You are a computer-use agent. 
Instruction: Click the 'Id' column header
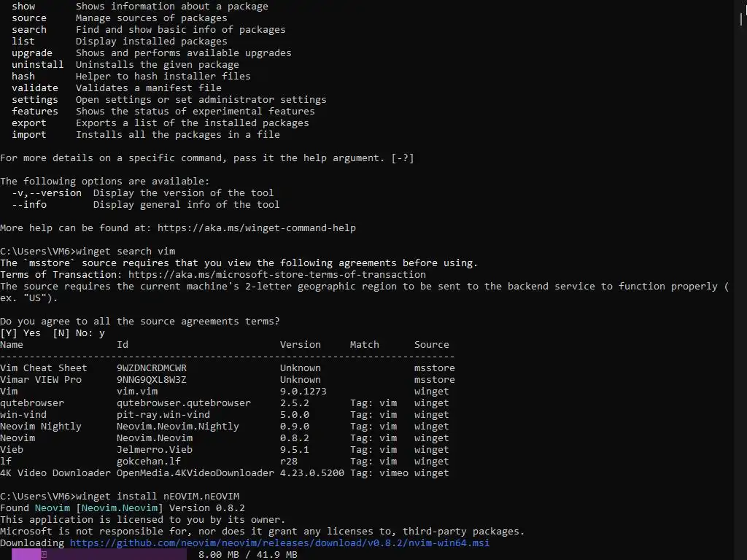pyautogui.click(x=123, y=345)
